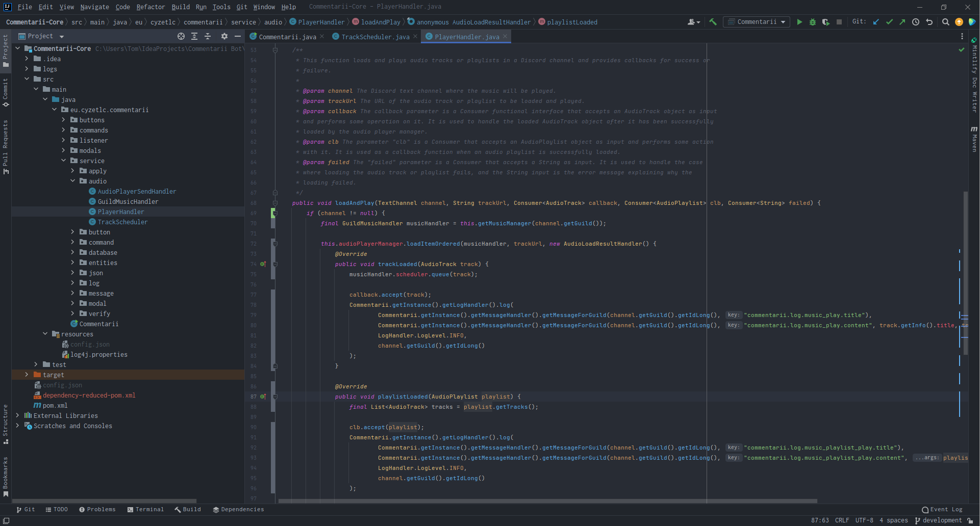
Task: Open Project panel gear options
Action: pos(224,36)
